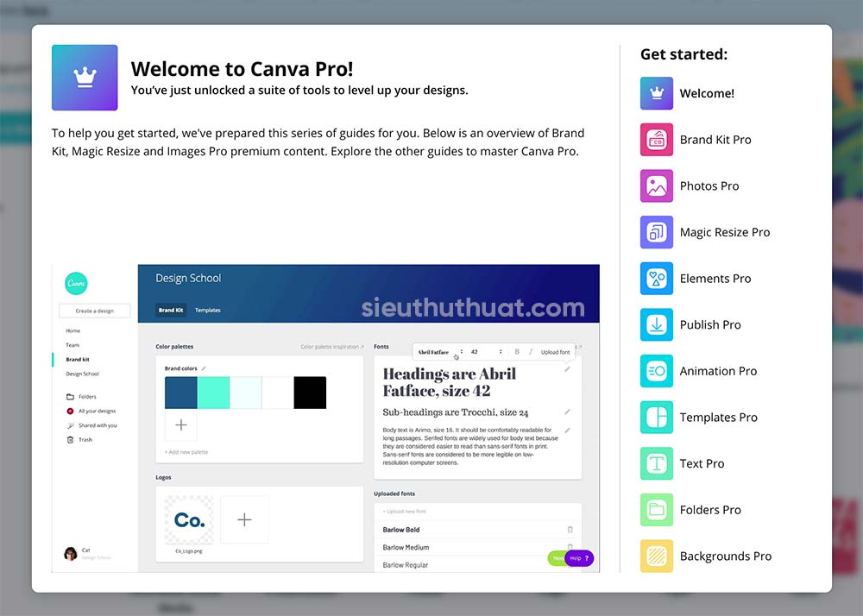Viewport: 863px width, 616px height.
Task: Click the pencil icon beside Brand colors
Action: pos(204,368)
